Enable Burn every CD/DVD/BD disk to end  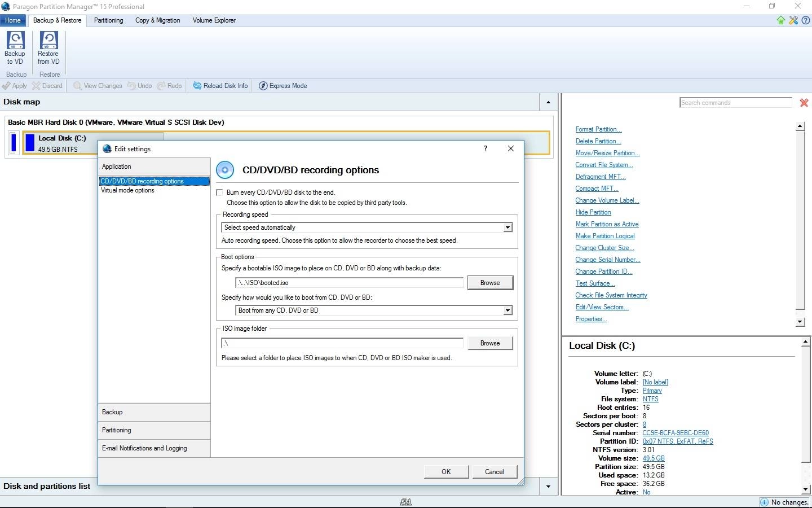(x=220, y=192)
